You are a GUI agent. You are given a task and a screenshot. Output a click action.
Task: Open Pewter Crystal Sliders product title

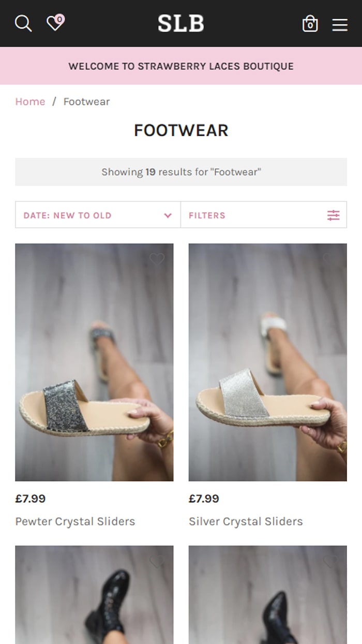(75, 521)
